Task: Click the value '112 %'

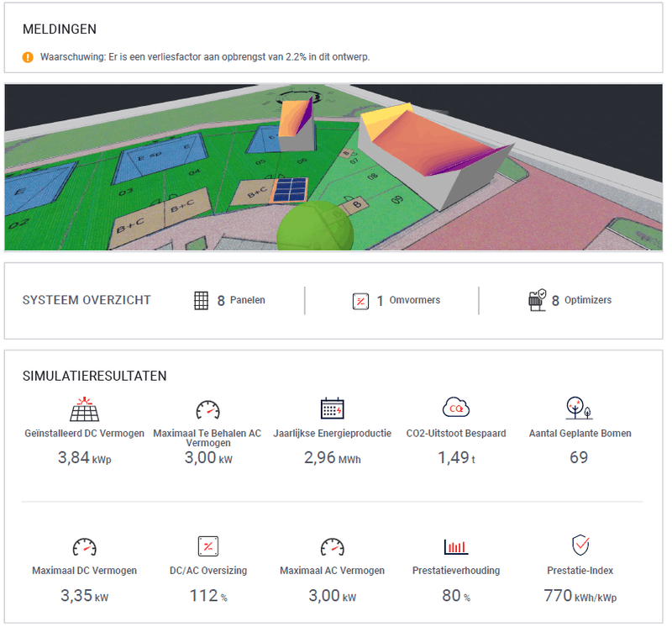Action: tap(208, 596)
